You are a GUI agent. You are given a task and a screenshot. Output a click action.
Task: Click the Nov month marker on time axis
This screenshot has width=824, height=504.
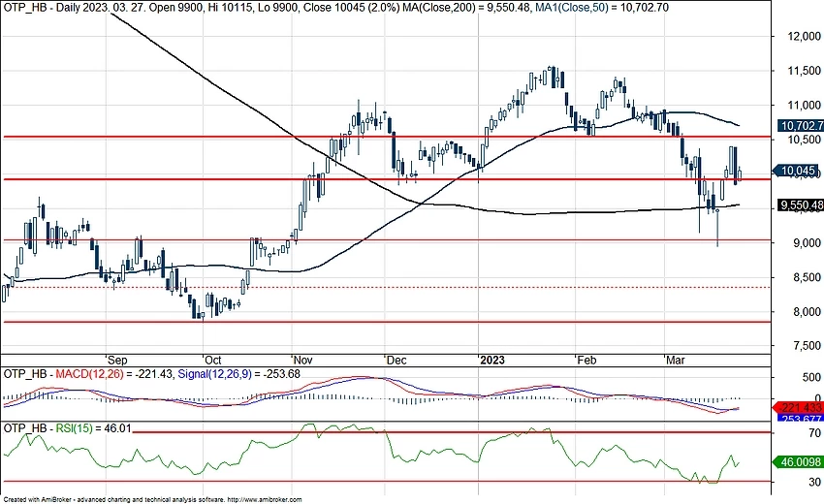pos(303,358)
